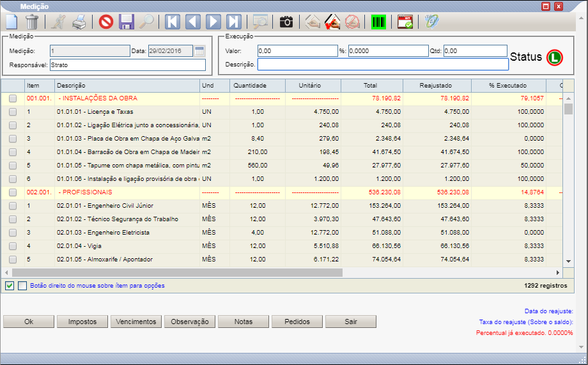Click the green L status indicator
The height and width of the screenshot is (365, 588).
tap(555, 58)
